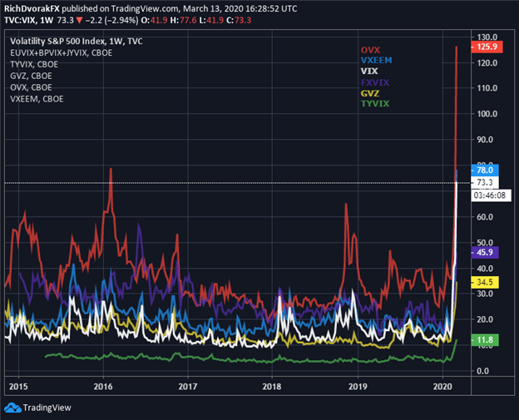
Task: Click the 2016 label on time axis
Action: pos(103,387)
